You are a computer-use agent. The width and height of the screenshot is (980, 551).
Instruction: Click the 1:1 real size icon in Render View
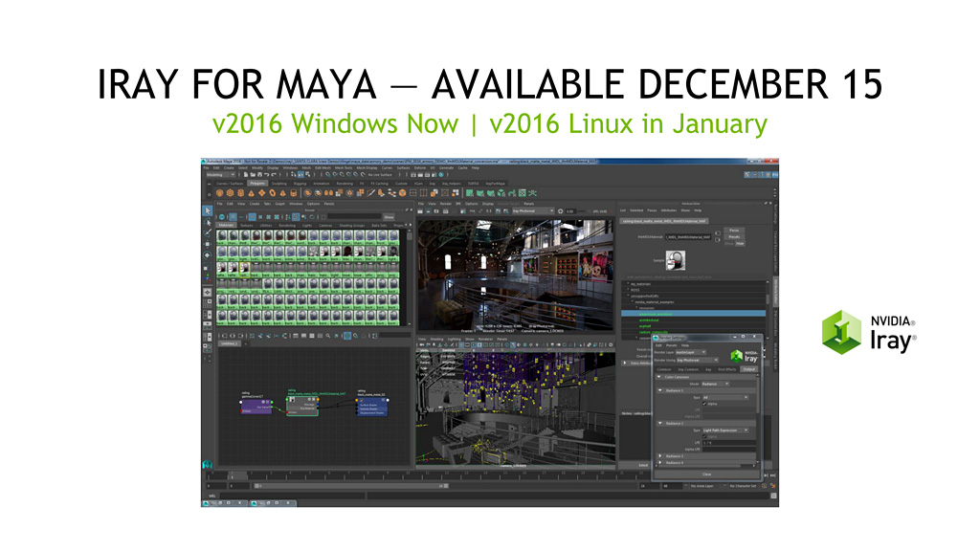489,211
